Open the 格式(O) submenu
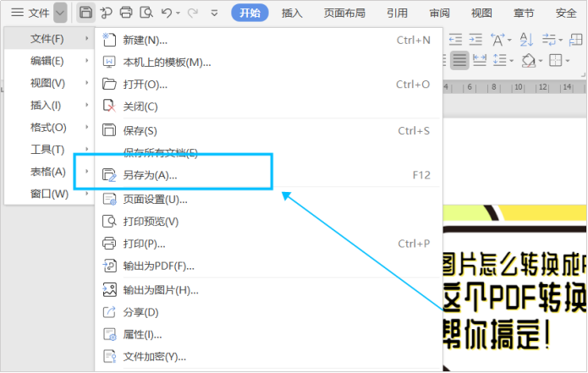 click(49, 128)
